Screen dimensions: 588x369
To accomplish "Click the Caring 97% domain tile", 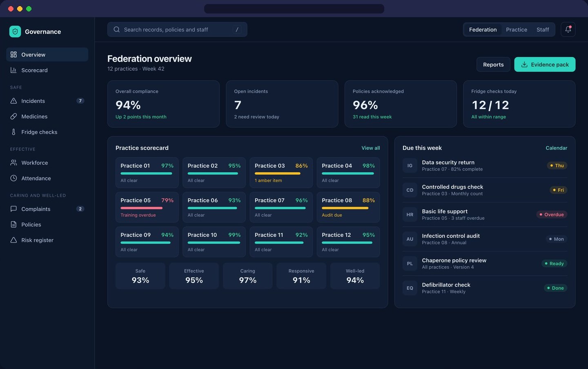I will [248, 276].
